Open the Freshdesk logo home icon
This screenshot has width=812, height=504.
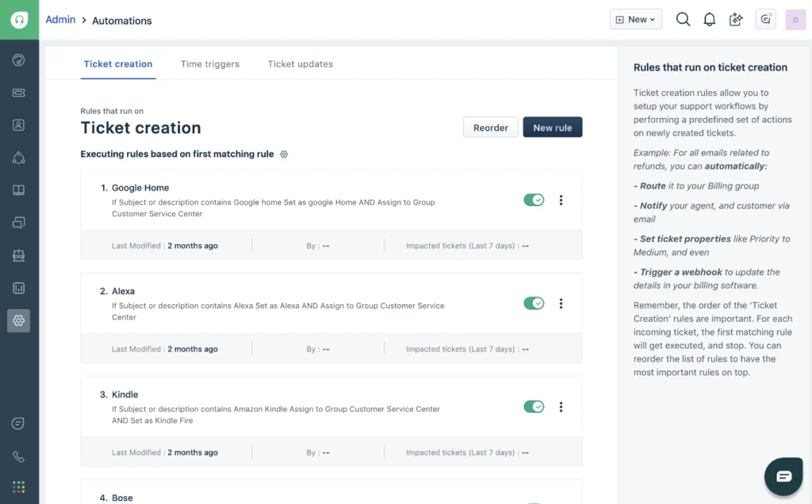point(19,20)
